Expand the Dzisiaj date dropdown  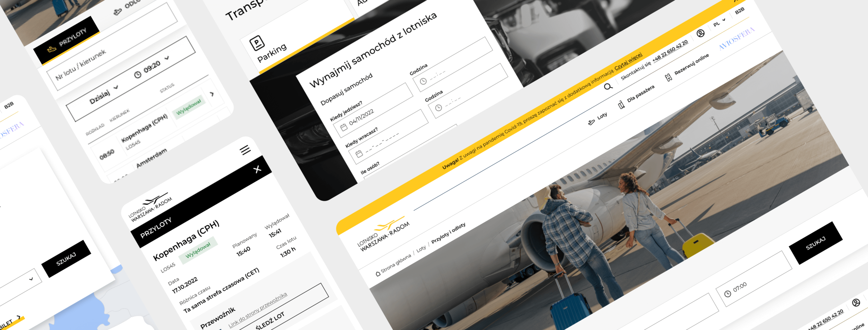click(116, 87)
